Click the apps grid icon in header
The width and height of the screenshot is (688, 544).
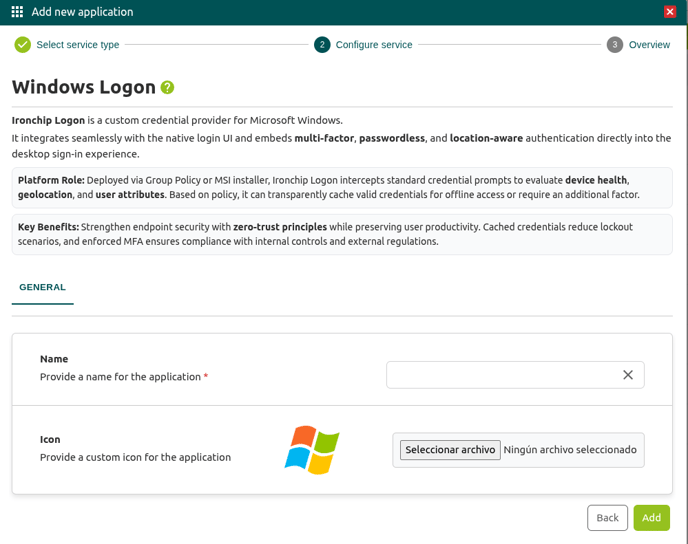pyautogui.click(x=17, y=12)
